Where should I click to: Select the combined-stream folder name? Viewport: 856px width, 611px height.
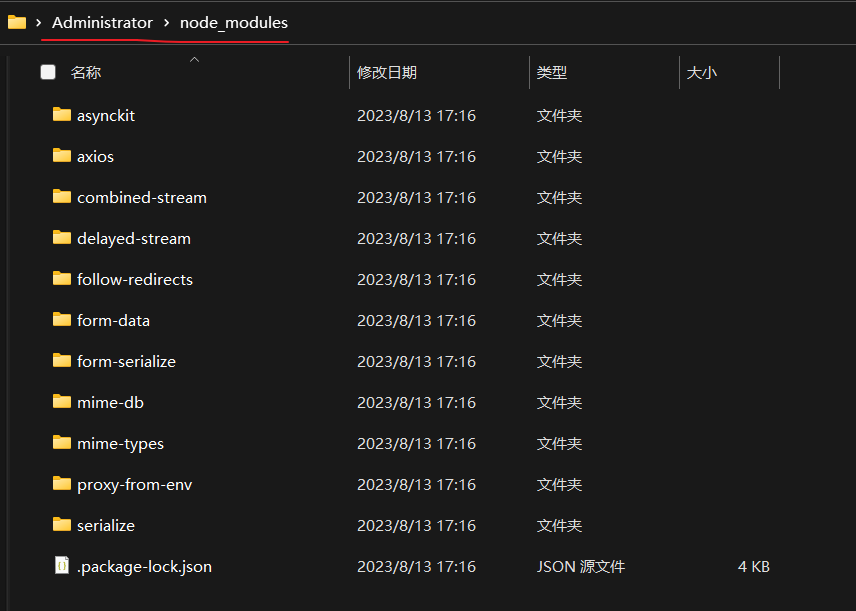[x=142, y=198]
